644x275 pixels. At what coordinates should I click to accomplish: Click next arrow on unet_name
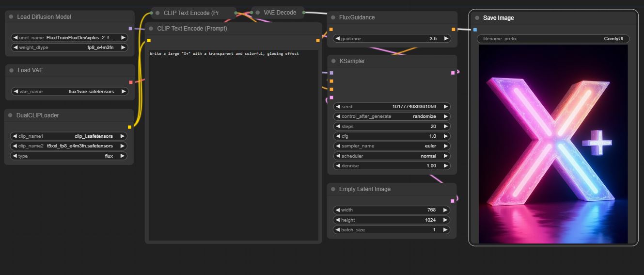[x=124, y=37]
